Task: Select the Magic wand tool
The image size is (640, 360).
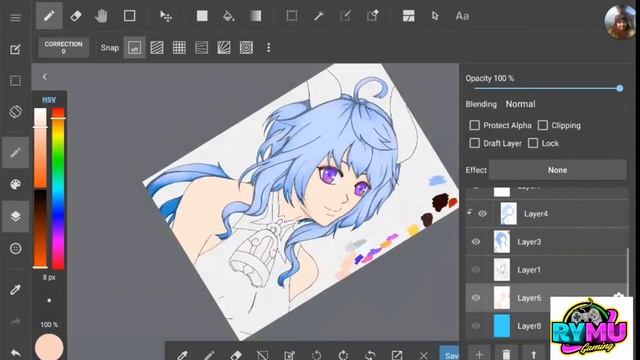Action: pos(318,16)
